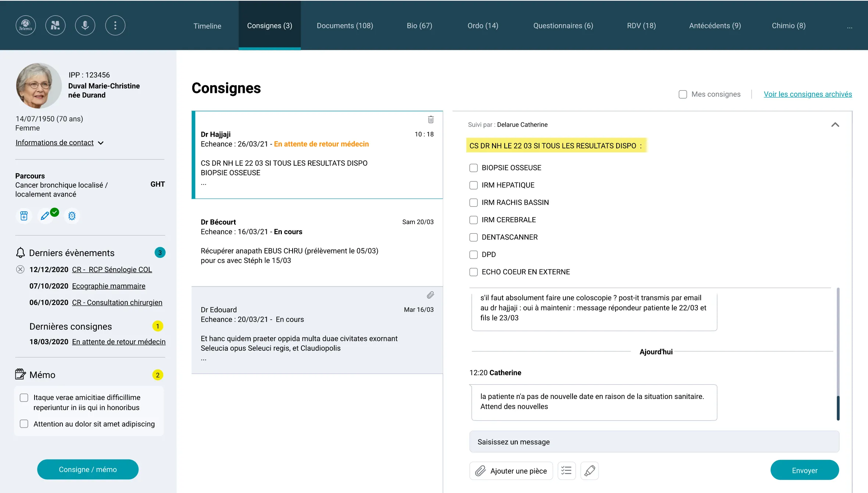Open the Documents (108) tab
Screen dimensions: 868x493
345,26
